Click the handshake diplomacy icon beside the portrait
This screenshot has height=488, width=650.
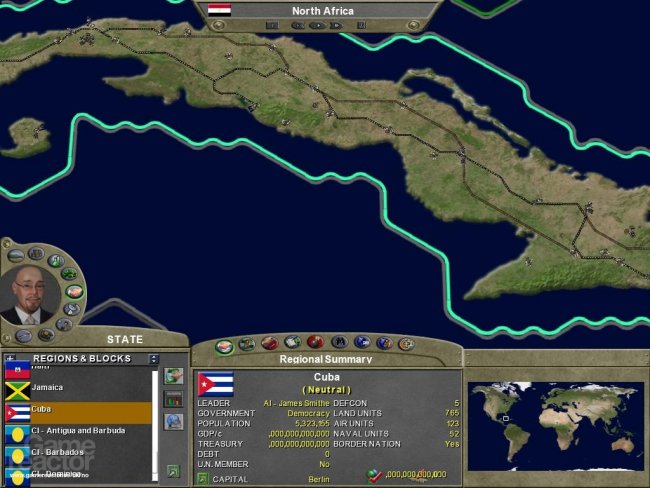tap(76, 292)
